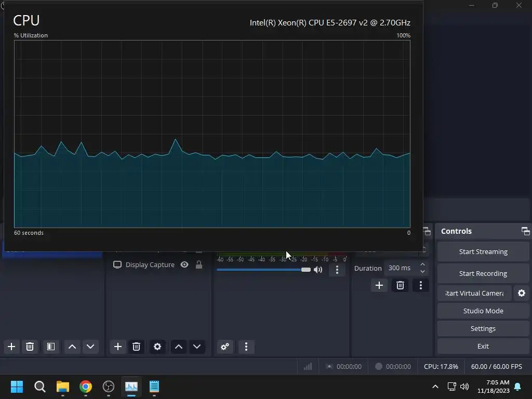Switch to Task Manager taskbar icon
The image size is (532, 399).
[131, 387]
